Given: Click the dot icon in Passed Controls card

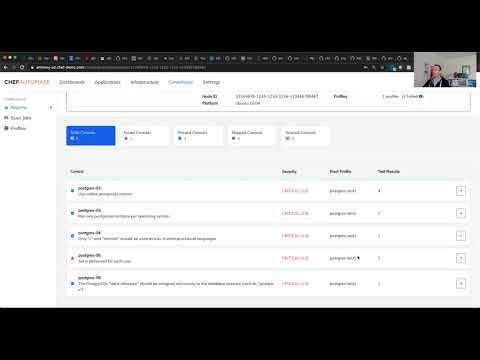Looking at the screenshot, I should coord(180,138).
